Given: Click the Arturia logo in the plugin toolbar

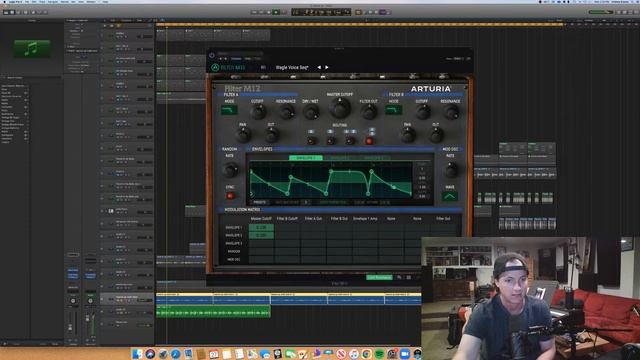Looking at the screenshot, I should coord(215,67).
